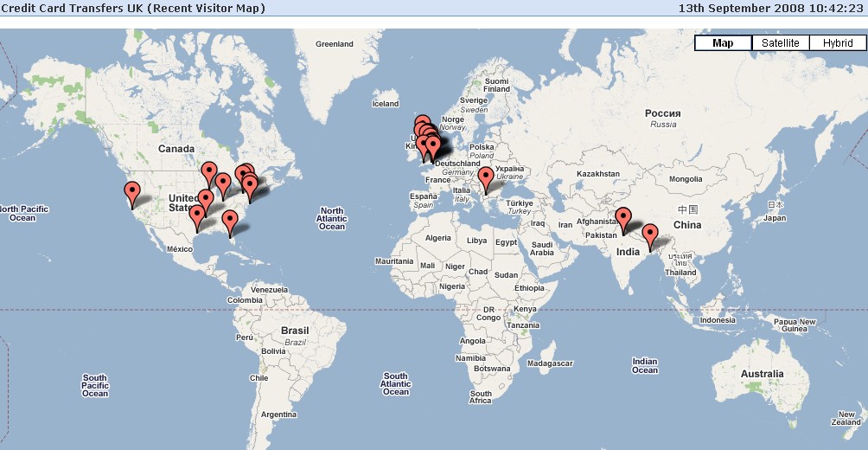
Task: Switch to Satellite map view
Action: pos(780,43)
